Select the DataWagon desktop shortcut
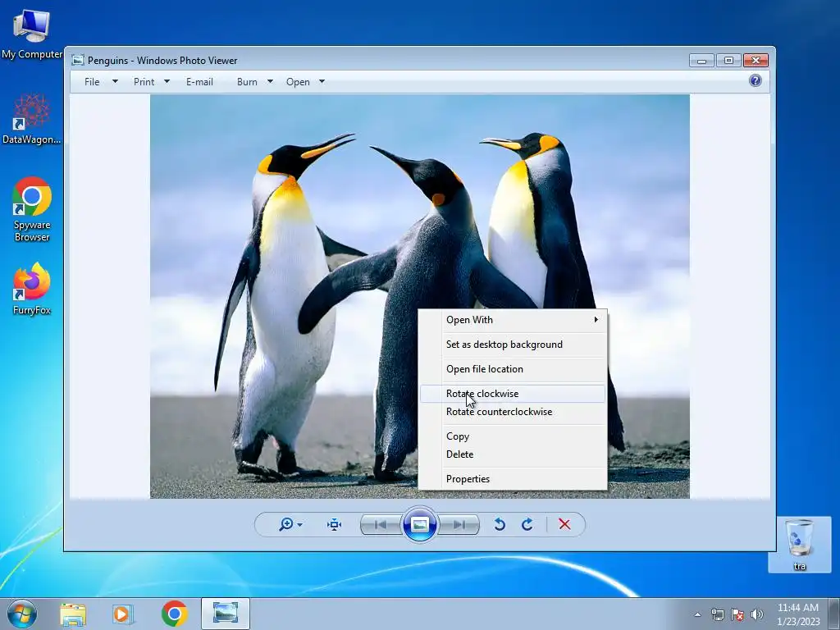Screen dimensions: 840x630 (x=32, y=119)
